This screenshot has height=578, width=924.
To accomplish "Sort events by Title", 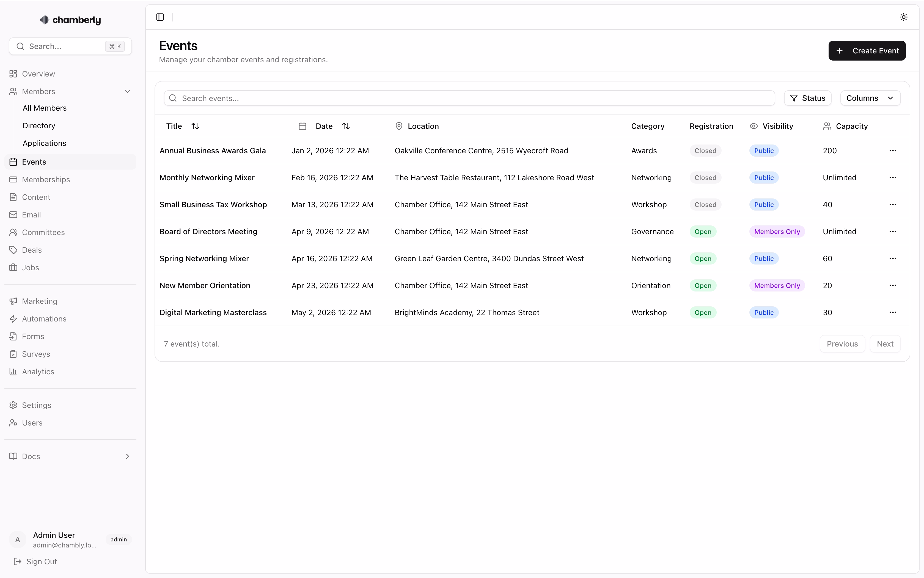I will pos(183,126).
